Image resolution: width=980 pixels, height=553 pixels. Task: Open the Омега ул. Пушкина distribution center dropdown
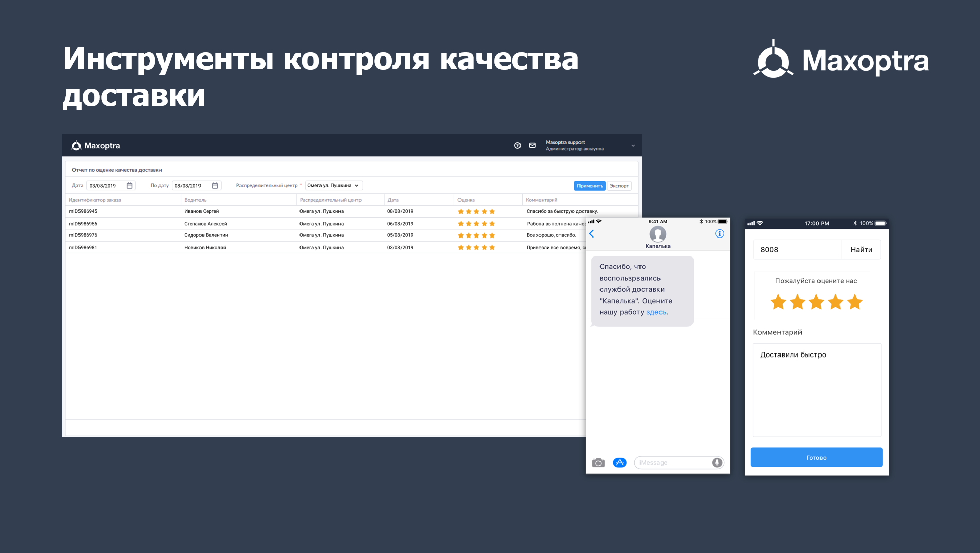(x=333, y=186)
